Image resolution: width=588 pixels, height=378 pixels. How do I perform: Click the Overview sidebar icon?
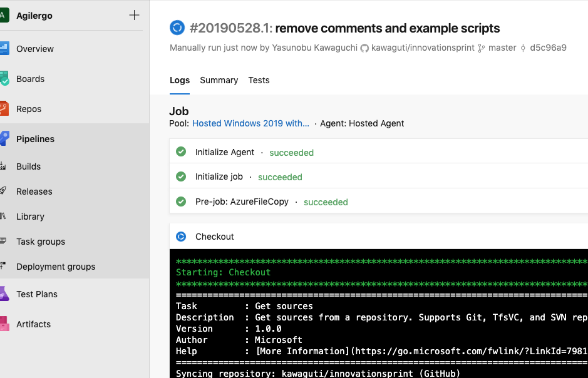tap(4, 48)
